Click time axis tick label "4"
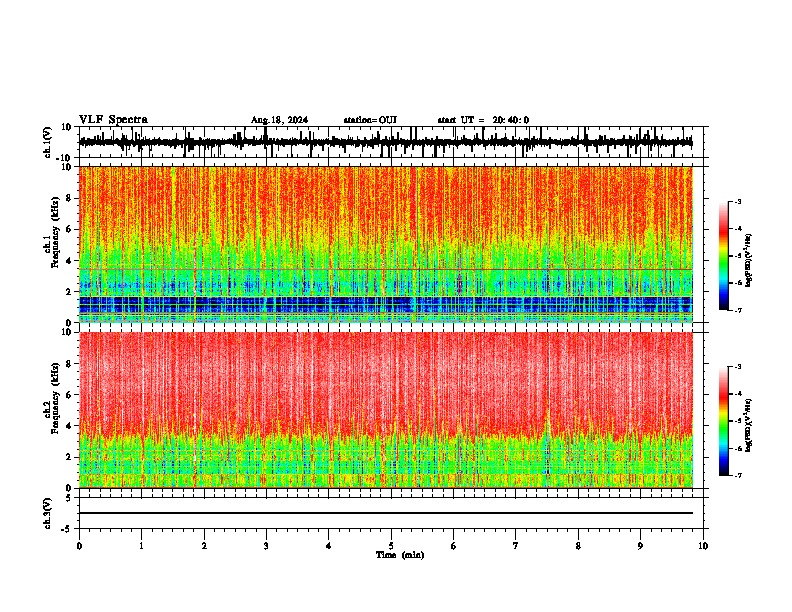Viewport: 792px width, 612px height. click(x=329, y=546)
